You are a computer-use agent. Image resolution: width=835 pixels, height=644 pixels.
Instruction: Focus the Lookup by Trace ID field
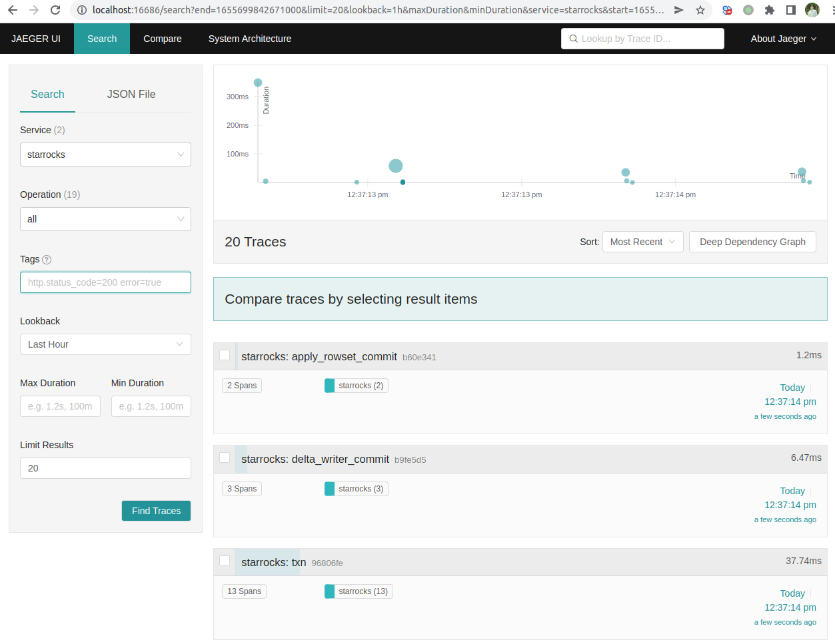(642, 39)
